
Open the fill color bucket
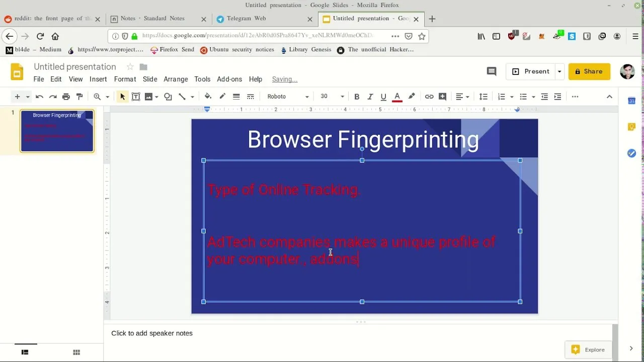(208, 97)
